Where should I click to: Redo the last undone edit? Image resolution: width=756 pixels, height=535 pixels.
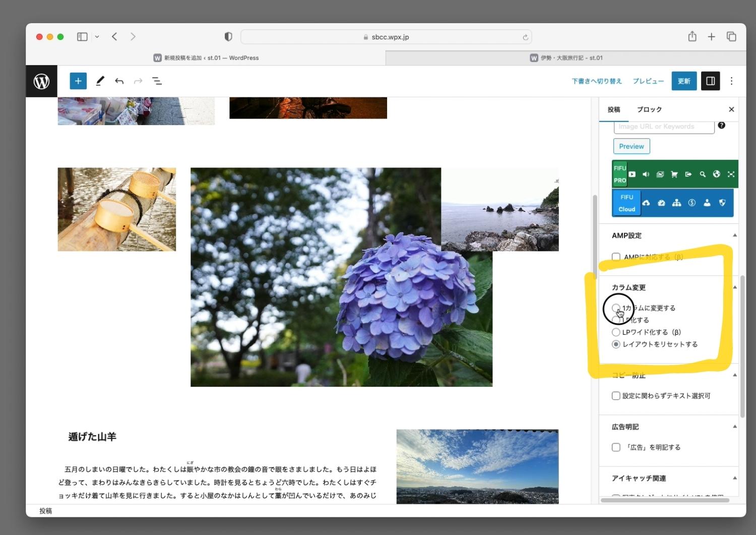[138, 81]
